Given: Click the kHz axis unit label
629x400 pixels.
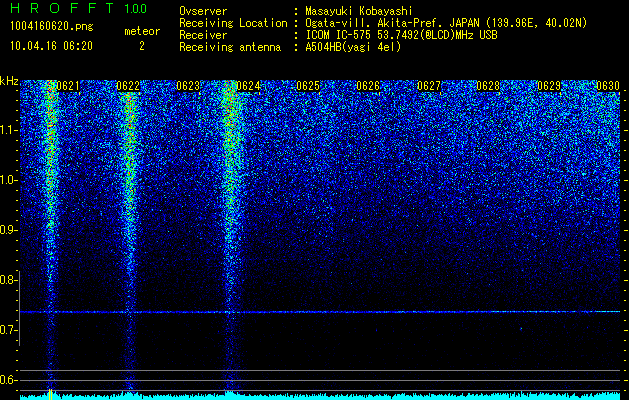Looking at the screenshot, I should click(9, 81).
